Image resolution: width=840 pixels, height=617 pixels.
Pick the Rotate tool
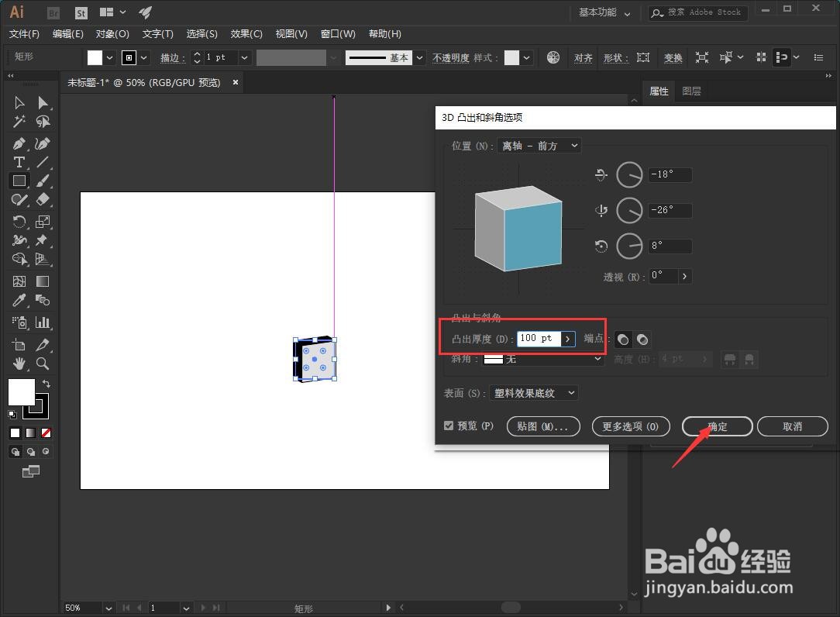[x=19, y=222]
